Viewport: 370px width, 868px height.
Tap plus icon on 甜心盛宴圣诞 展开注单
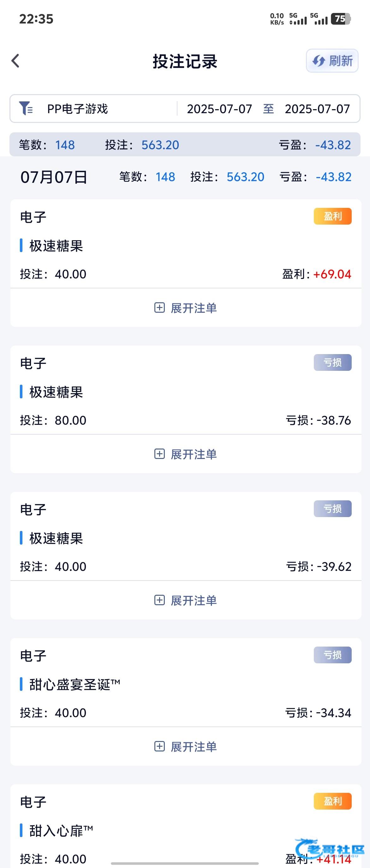pyautogui.click(x=159, y=746)
